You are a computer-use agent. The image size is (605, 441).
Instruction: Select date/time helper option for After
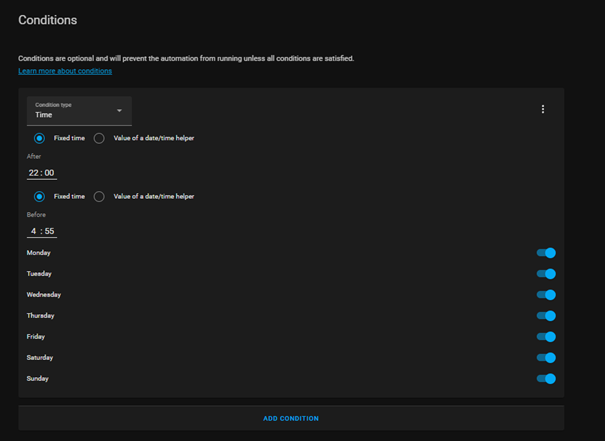(x=99, y=138)
